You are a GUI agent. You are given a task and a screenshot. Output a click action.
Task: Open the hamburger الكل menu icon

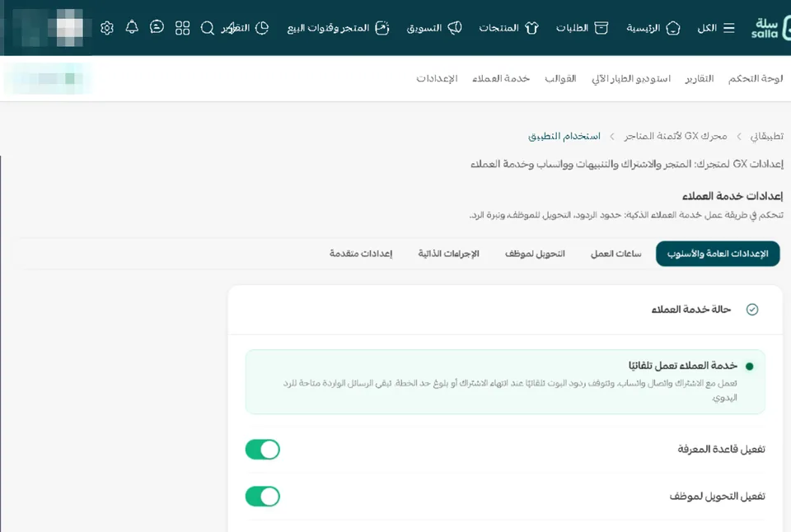(x=729, y=28)
